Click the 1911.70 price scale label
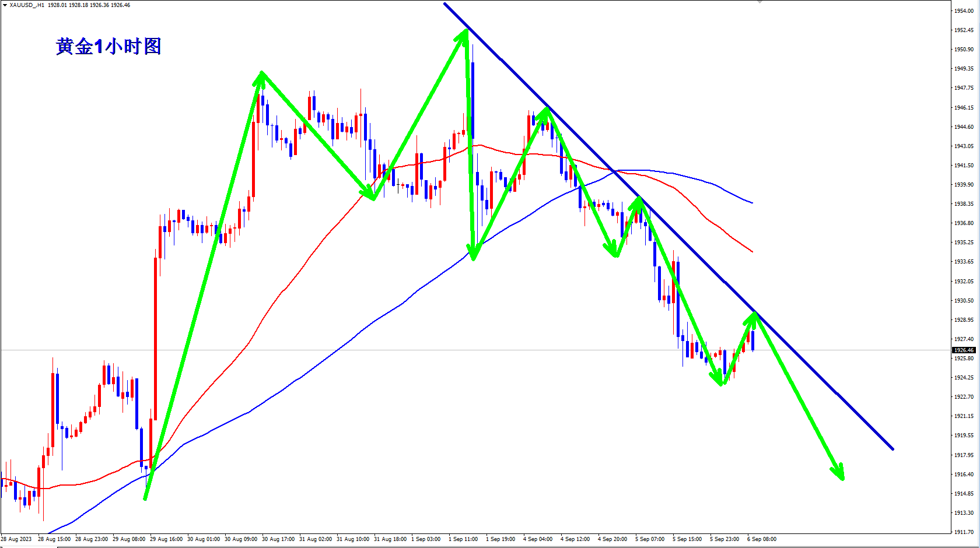This screenshot has width=980, height=548. [964, 532]
